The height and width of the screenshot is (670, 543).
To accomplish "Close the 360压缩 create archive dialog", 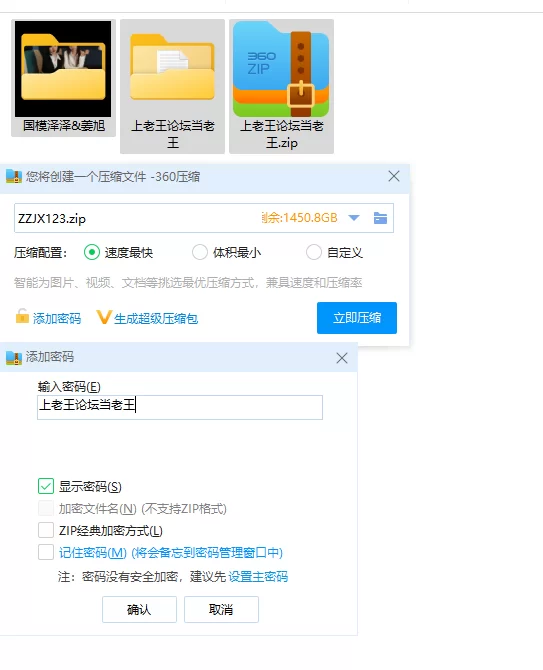I will [394, 176].
